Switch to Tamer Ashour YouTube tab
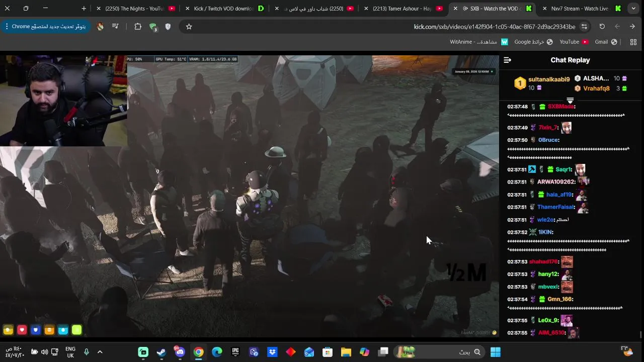This screenshot has width=644, height=362. pos(402,9)
